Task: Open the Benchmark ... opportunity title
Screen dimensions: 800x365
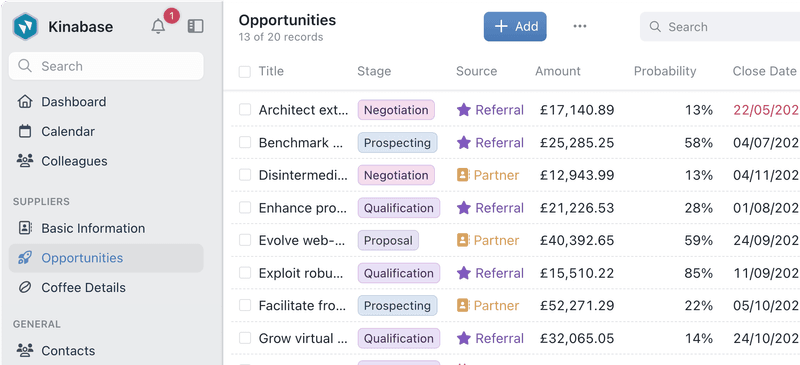Action: click(301, 142)
